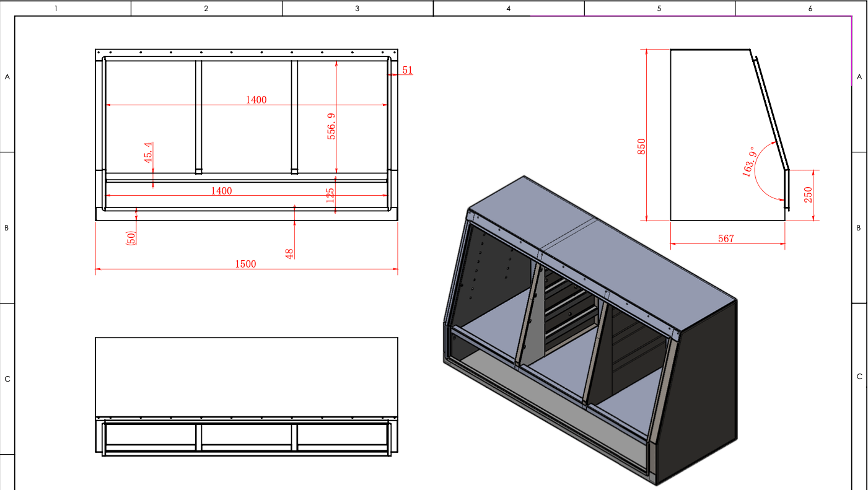Click zone column label 4 in top border
The image size is (868, 490).
click(509, 9)
